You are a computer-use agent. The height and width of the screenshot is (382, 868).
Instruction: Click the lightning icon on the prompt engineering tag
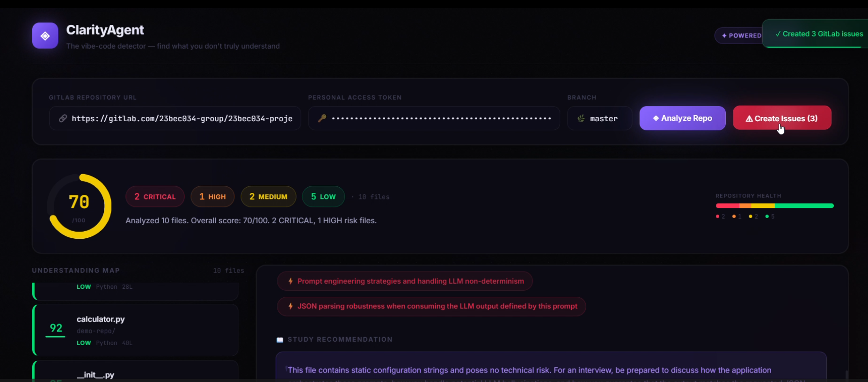tap(291, 281)
